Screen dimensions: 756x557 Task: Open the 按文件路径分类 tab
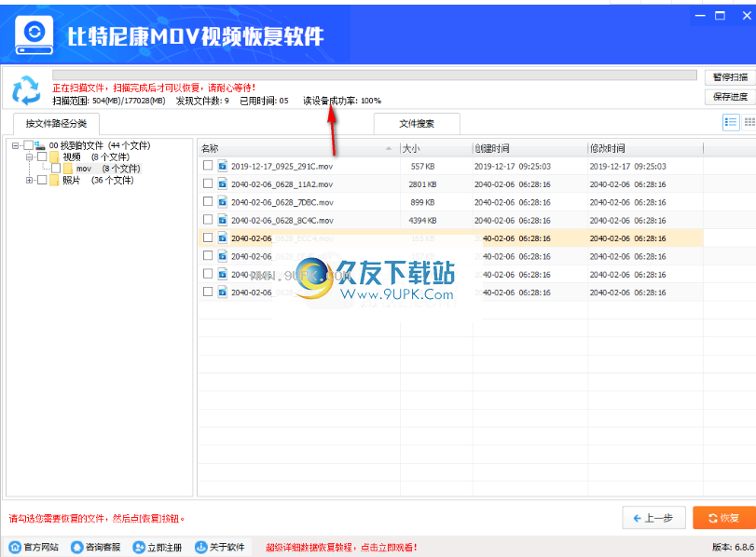57,124
